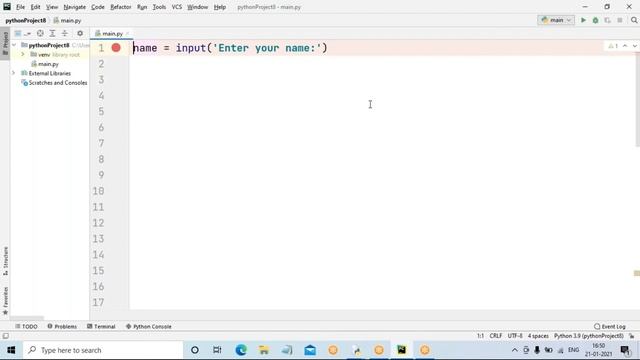Go to next highlighted error arrow

pyautogui.click(x=635, y=46)
